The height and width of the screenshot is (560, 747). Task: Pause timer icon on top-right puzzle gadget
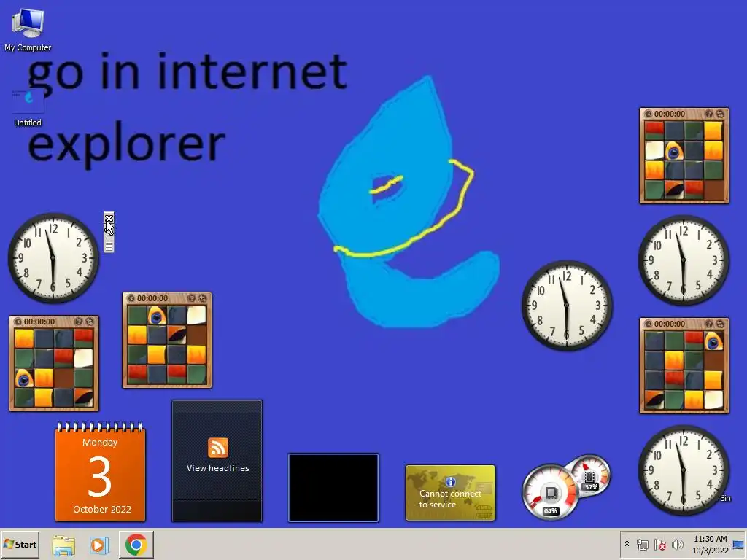649,114
